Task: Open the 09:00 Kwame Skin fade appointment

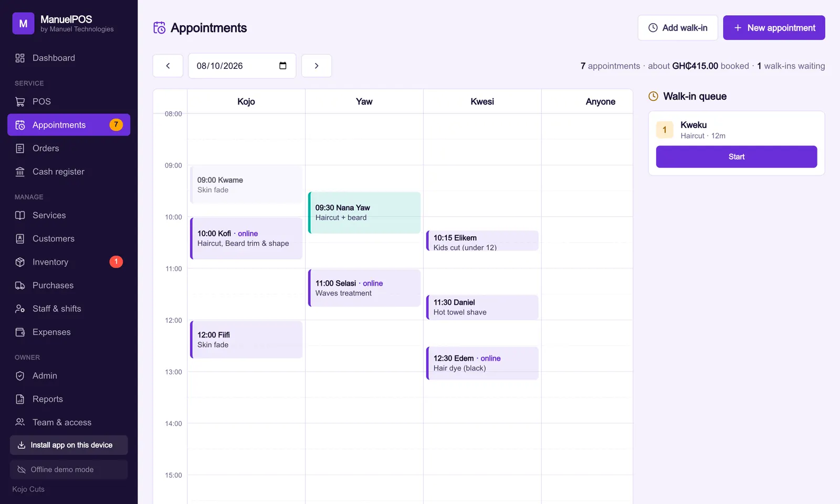Action: click(x=246, y=185)
